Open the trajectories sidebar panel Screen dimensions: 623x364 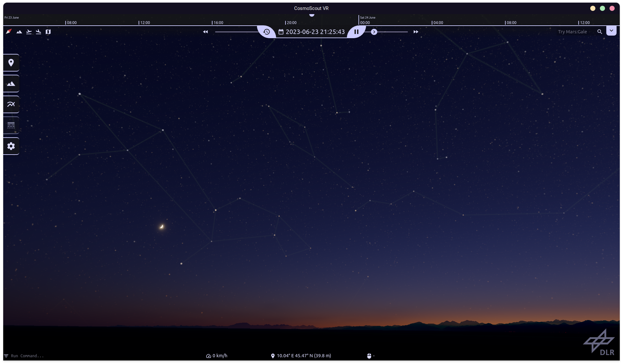tap(11, 104)
